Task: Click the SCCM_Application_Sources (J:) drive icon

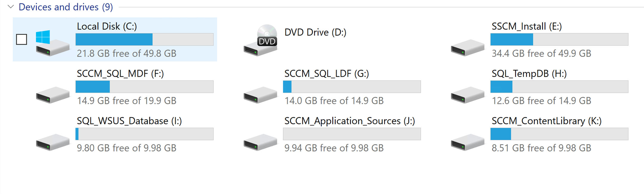Action: [260, 142]
